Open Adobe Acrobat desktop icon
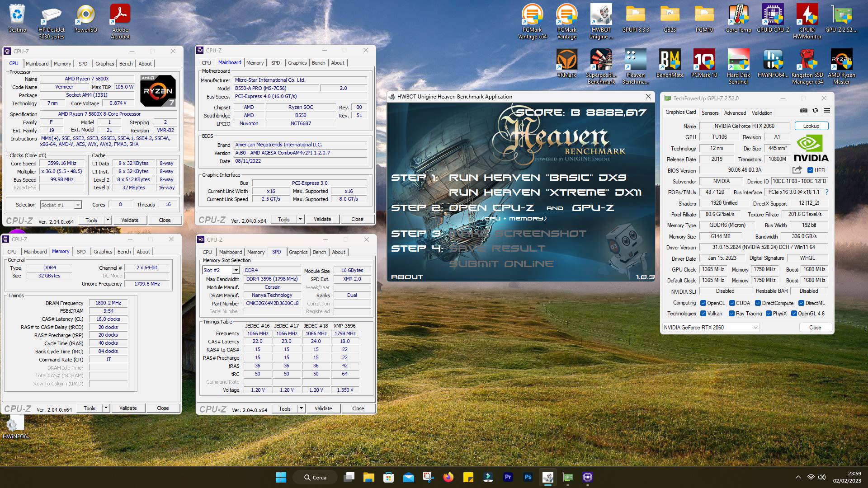The height and width of the screenshot is (488, 868). point(120,22)
